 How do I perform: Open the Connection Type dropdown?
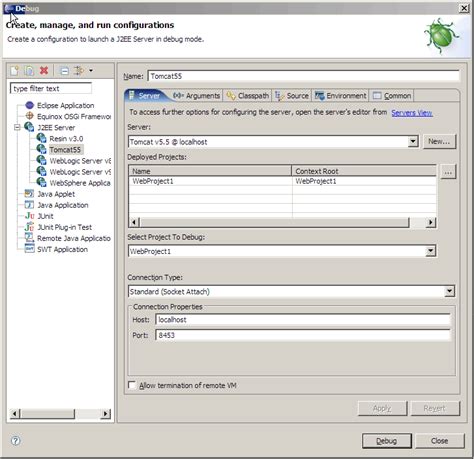pos(449,291)
